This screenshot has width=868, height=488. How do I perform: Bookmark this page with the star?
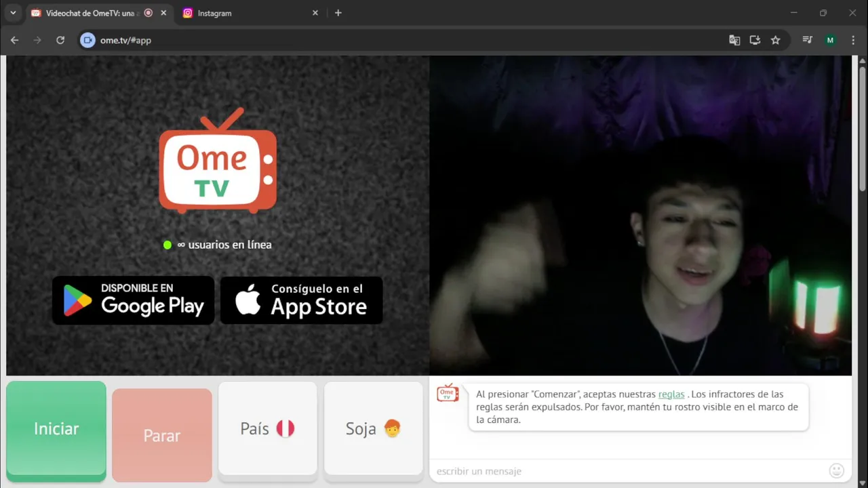click(x=775, y=40)
